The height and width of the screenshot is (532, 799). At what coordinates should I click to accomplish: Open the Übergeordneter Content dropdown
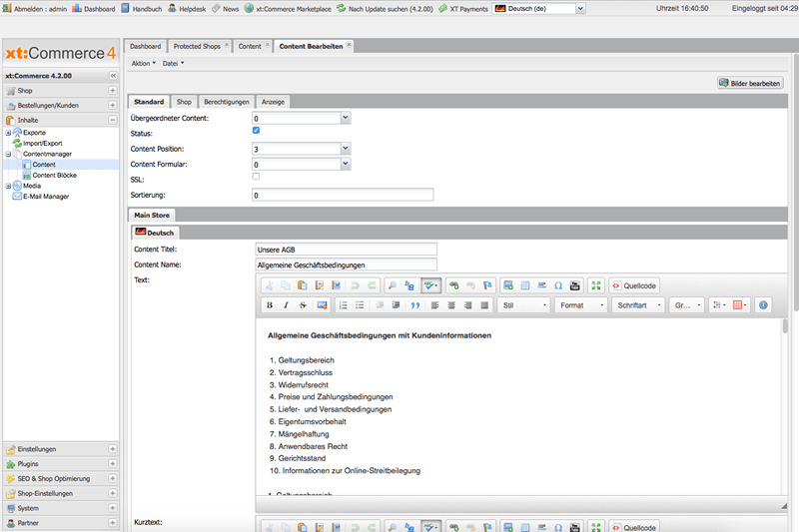pyautogui.click(x=346, y=118)
